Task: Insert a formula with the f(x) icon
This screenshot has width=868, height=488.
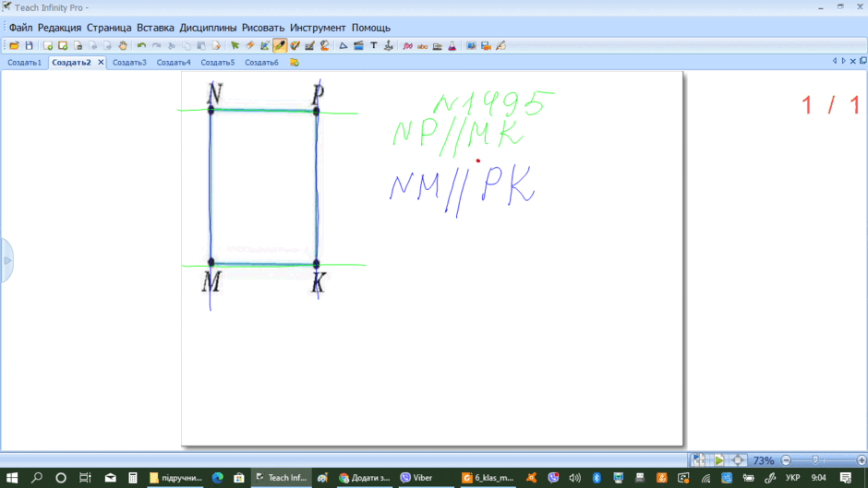Action: pyautogui.click(x=408, y=46)
